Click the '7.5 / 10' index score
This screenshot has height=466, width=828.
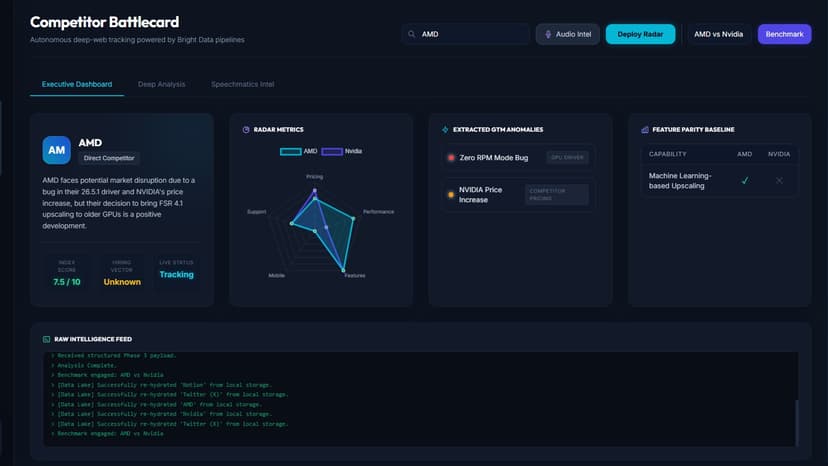pos(67,282)
